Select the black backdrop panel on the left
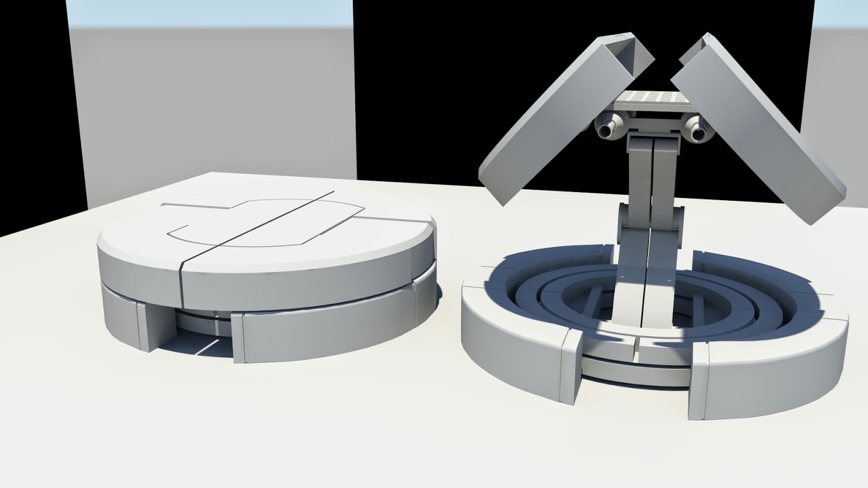868x488 pixels. (33, 108)
